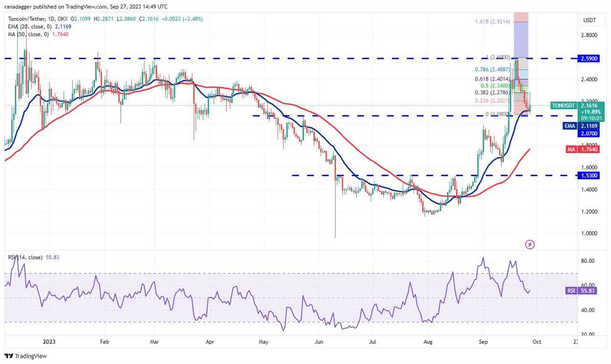Click the EMA (20, close, 0) indicator legend
611x364 pixels.
[x=30, y=26]
